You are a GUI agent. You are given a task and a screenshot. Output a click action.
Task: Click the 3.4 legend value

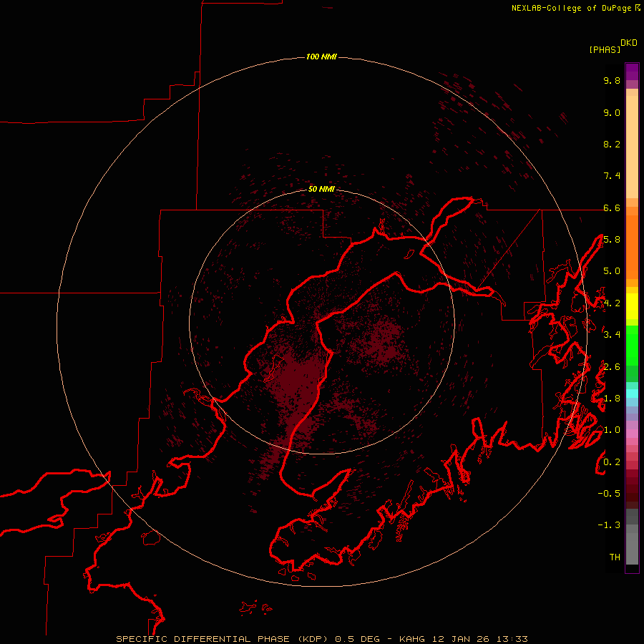click(x=612, y=335)
